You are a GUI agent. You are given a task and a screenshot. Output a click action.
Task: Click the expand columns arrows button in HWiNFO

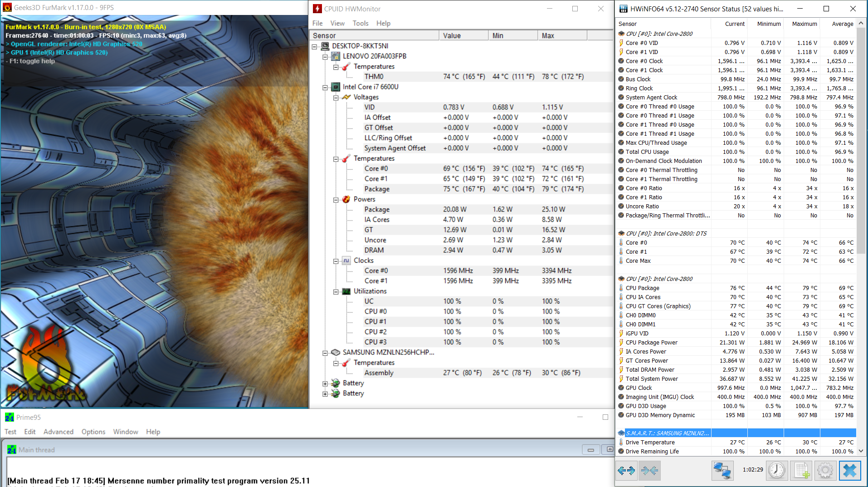pos(626,471)
